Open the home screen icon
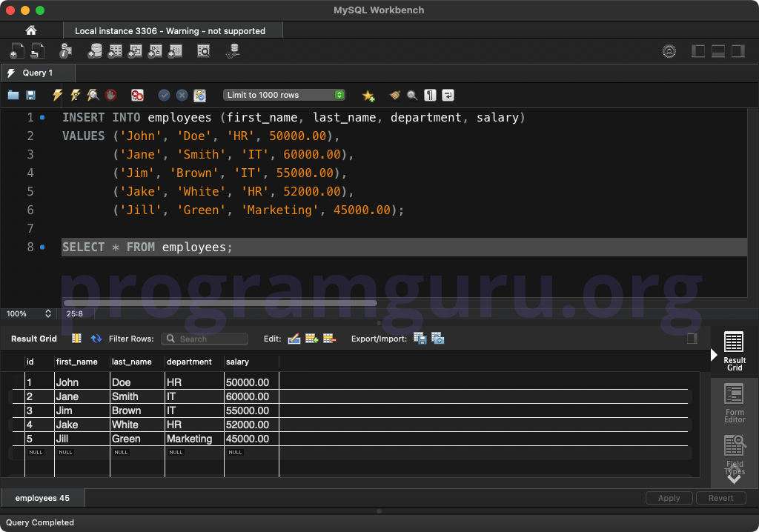 click(31, 30)
